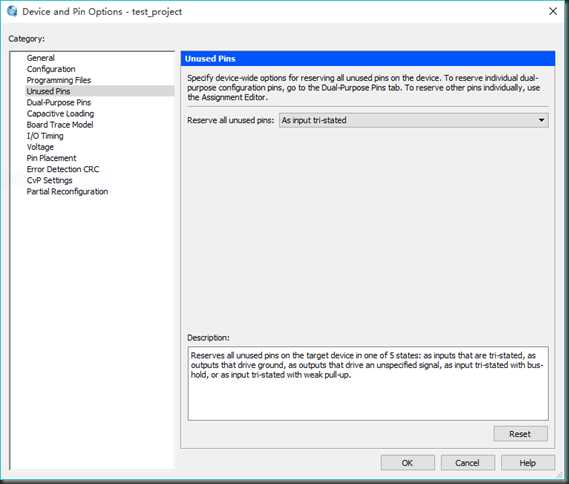Expand Reserve all unused pins dropdown
This screenshot has width=569, height=484.
[x=414, y=120]
